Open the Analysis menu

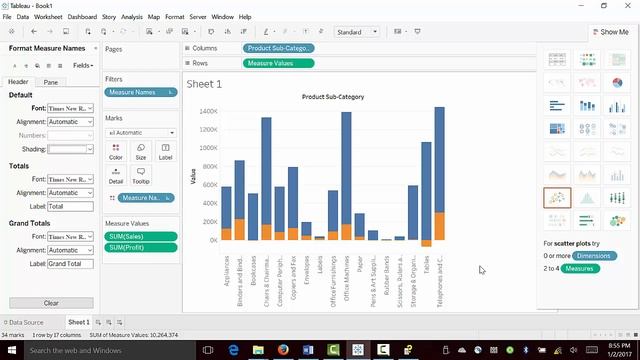pos(132,17)
